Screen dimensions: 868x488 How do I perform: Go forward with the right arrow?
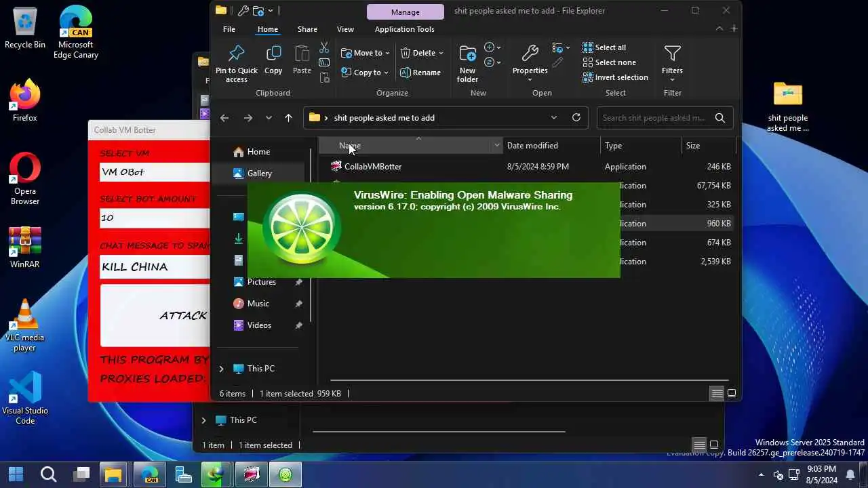click(x=248, y=118)
